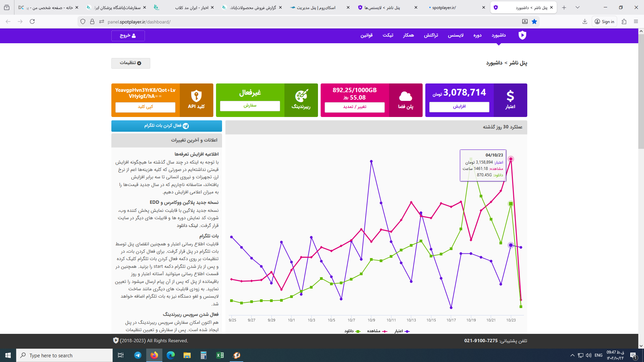
Task: Click the bookmark star in the address bar
Action: tap(535, 21)
